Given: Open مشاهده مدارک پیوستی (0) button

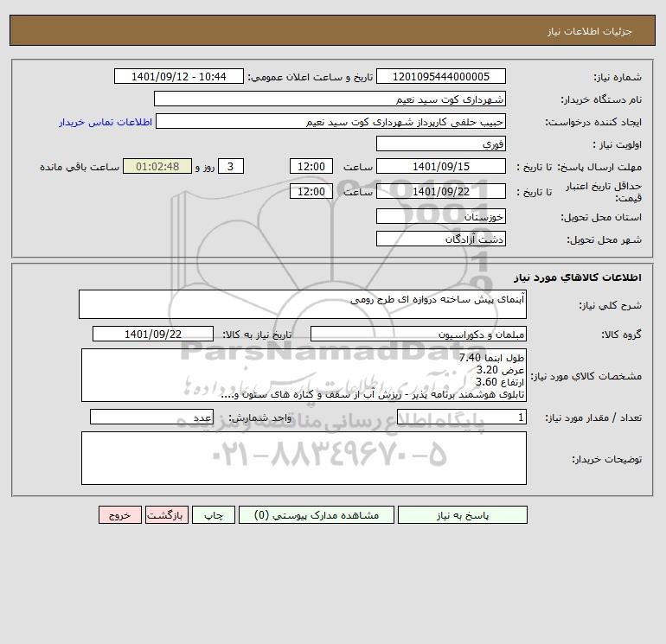Looking at the screenshot, I should [x=317, y=515].
